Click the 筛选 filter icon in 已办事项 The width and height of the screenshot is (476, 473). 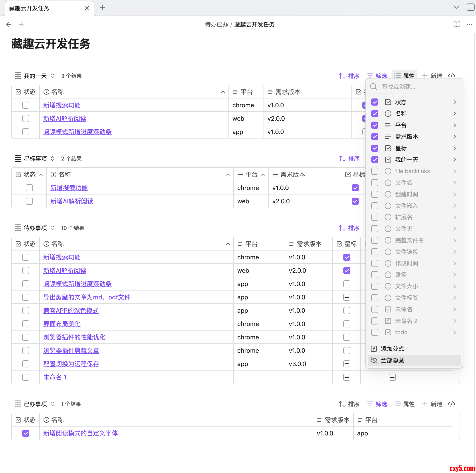tap(370, 404)
